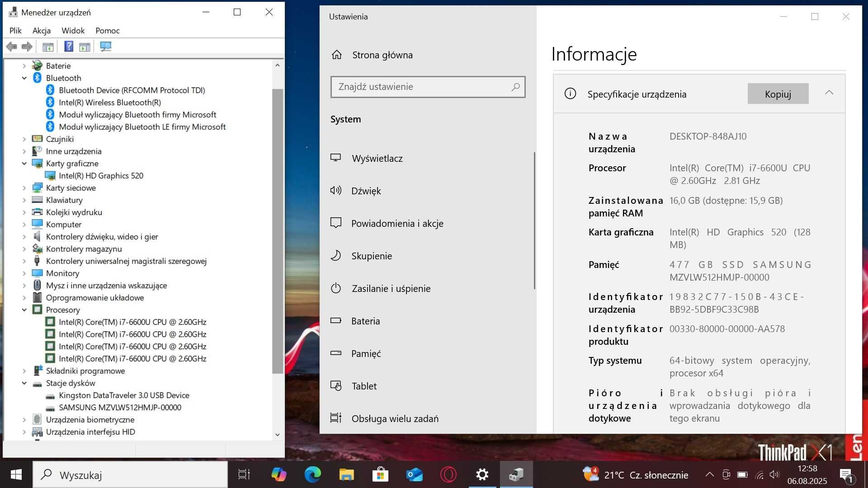Collapse the Stacje dysków node
The width and height of the screenshot is (868, 488).
coord(24,383)
